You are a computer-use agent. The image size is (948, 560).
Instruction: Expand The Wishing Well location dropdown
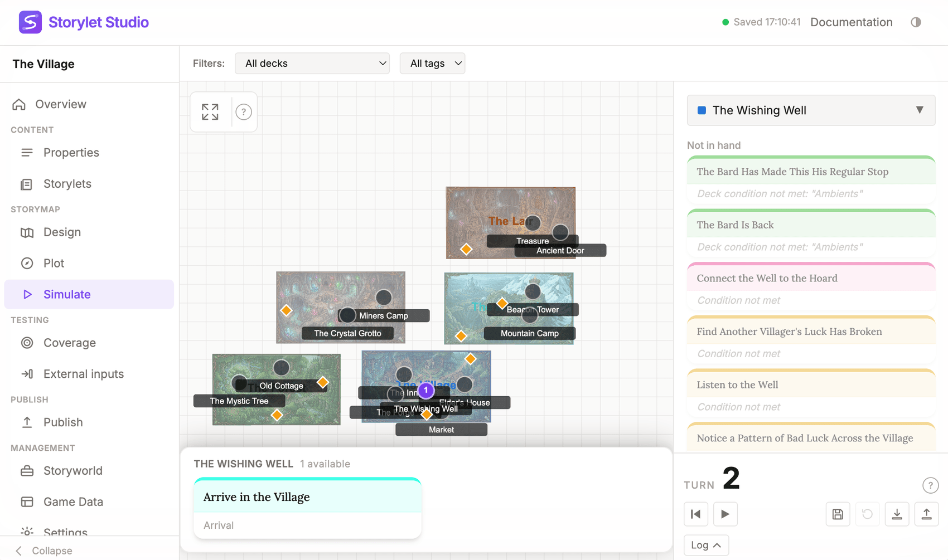click(811, 110)
